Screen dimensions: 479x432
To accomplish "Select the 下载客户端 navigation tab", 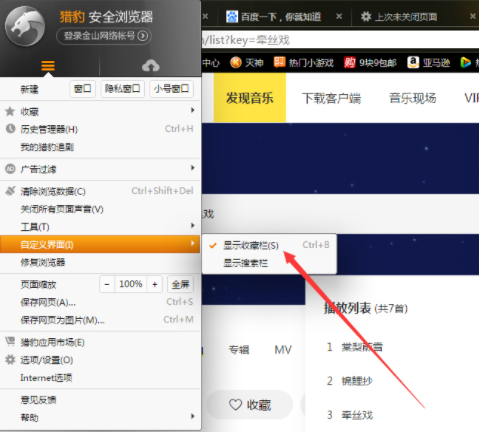I will pyautogui.click(x=331, y=98).
